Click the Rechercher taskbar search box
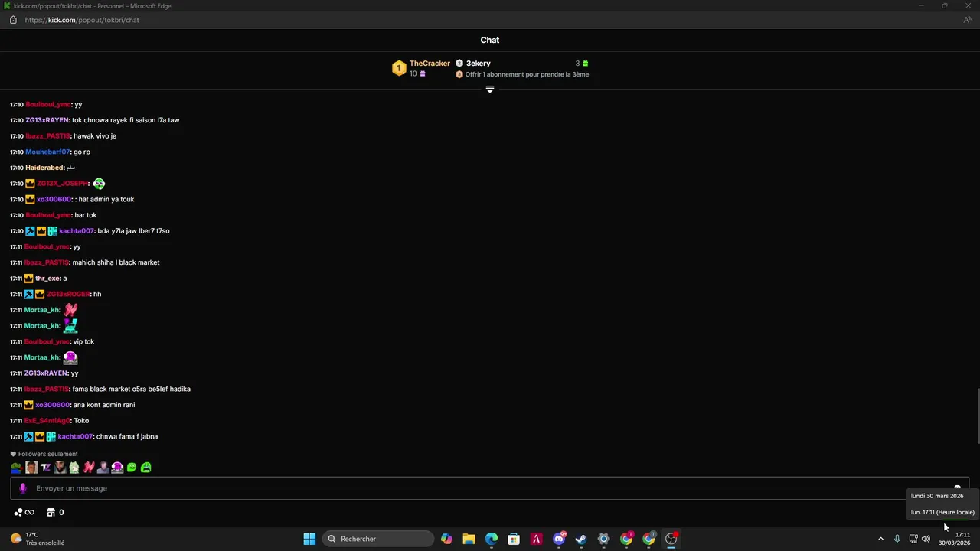The height and width of the screenshot is (551, 980). (x=378, y=539)
